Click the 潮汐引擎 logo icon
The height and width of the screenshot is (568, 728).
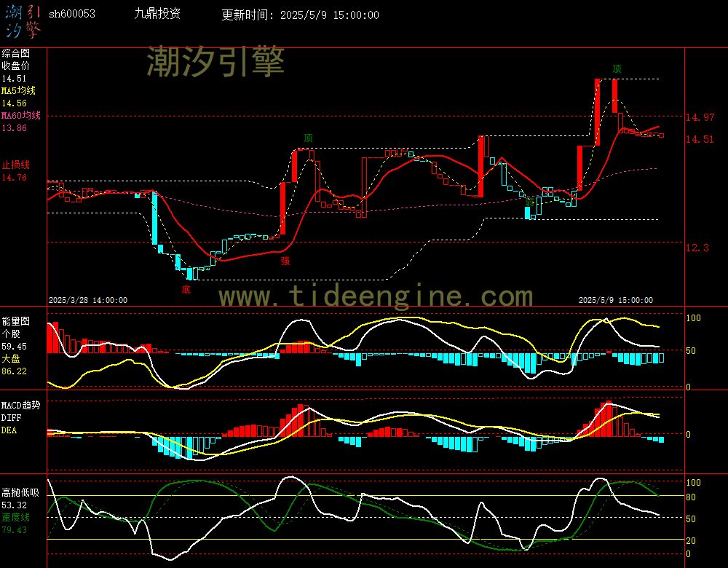[x=23, y=21]
